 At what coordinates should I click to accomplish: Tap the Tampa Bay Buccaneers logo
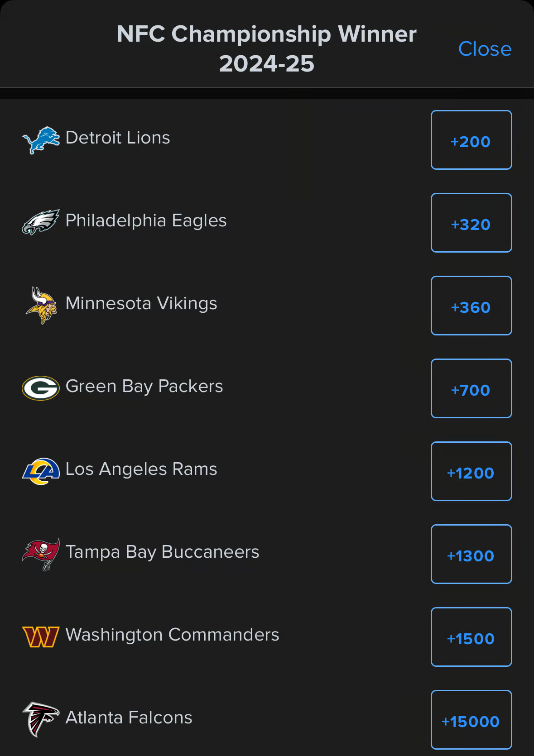click(x=41, y=554)
